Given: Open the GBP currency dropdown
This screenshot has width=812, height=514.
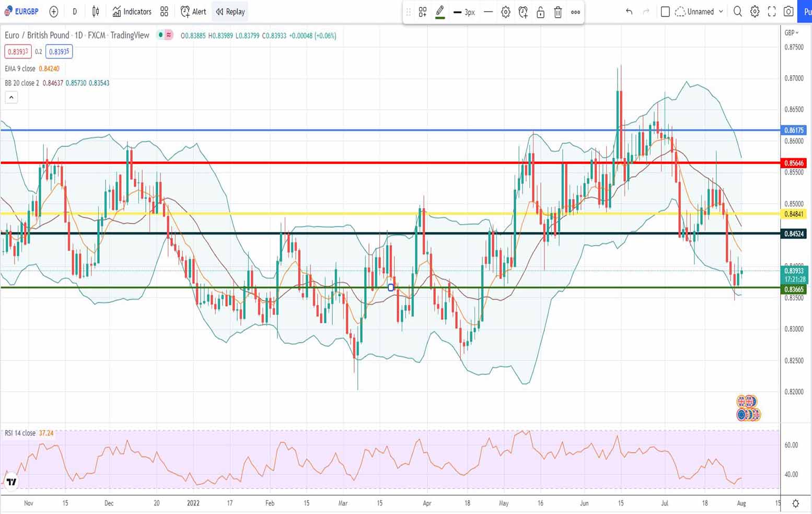Looking at the screenshot, I should (792, 32).
